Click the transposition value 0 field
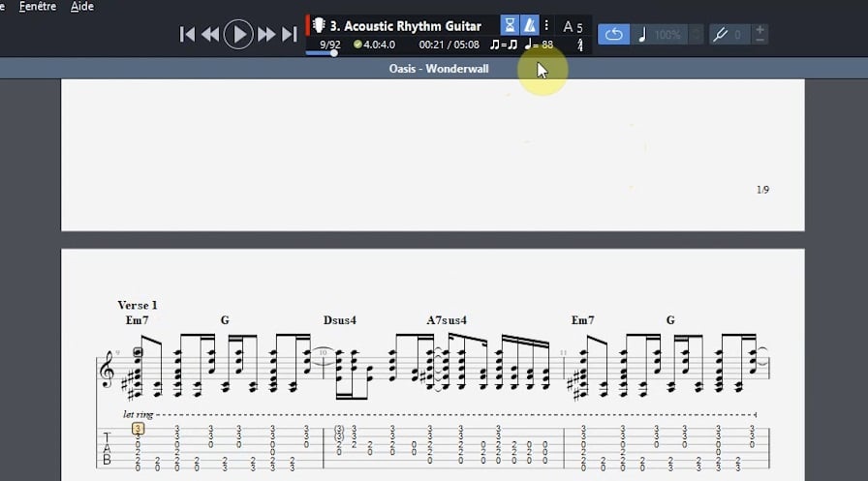Screen dimensions: 868x481 click(x=738, y=34)
